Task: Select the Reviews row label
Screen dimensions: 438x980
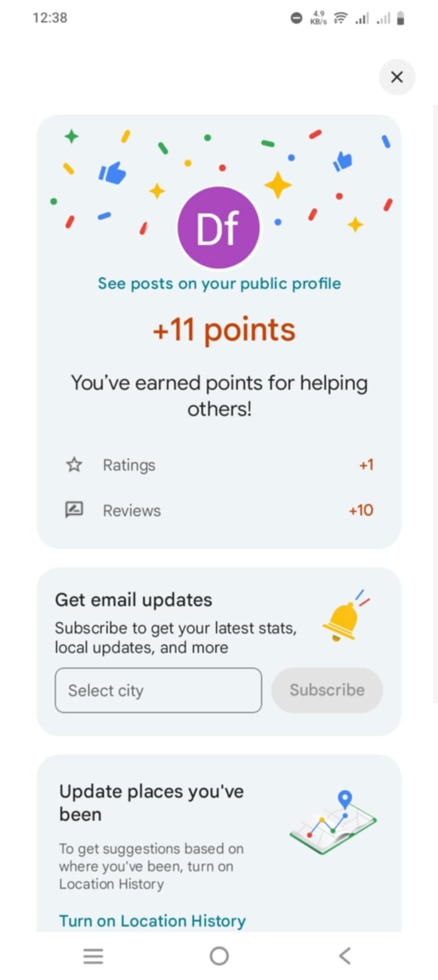Action: click(x=131, y=511)
